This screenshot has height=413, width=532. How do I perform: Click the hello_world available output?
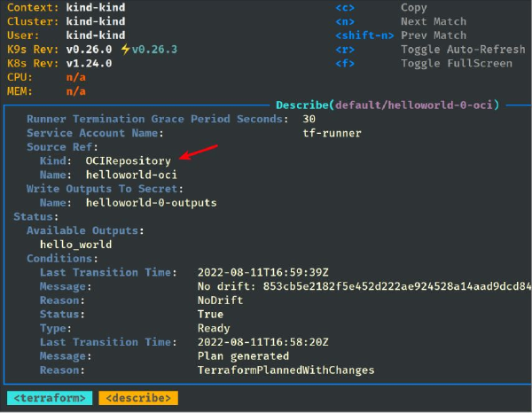click(75, 244)
